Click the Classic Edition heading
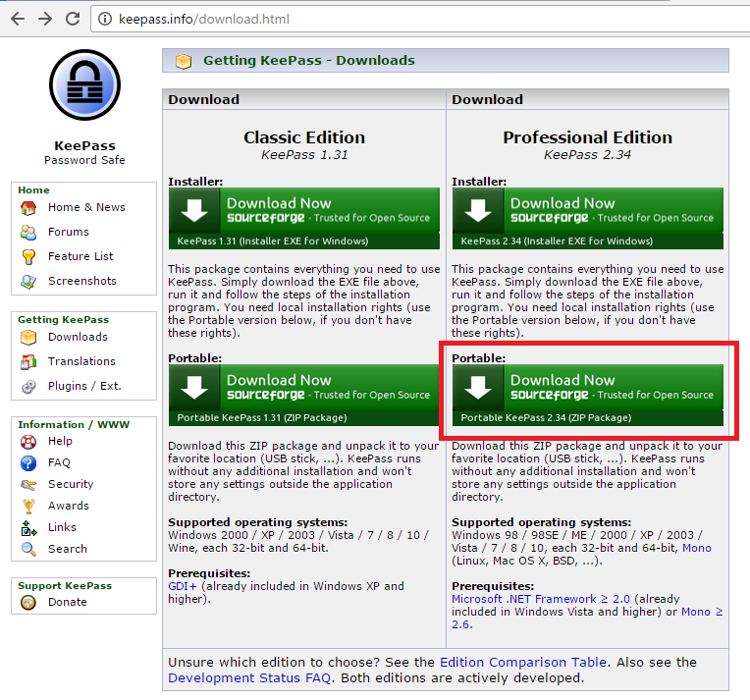 pos(304,137)
